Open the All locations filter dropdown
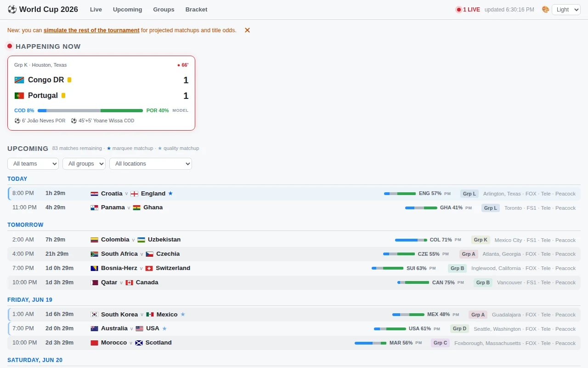Image resolution: width=588 pixels, height=368 pixels. pos(151,164)
